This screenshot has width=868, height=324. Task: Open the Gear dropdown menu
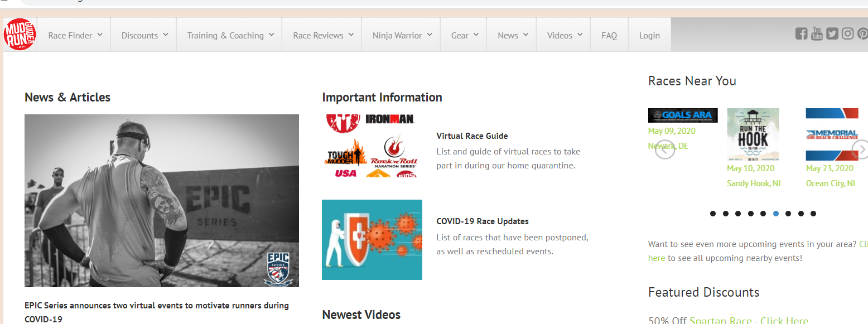click(x=465, y=35)
